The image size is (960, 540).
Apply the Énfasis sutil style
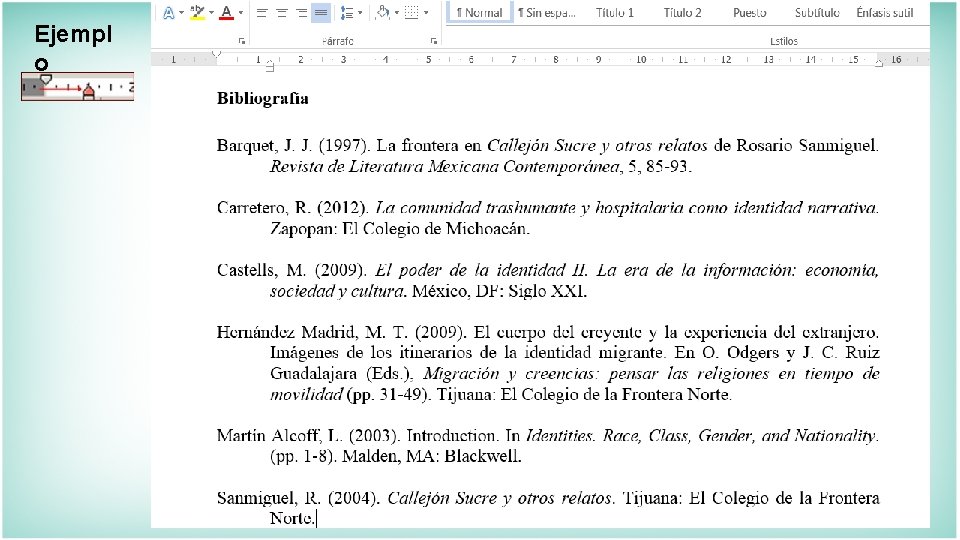pos(885,12)
